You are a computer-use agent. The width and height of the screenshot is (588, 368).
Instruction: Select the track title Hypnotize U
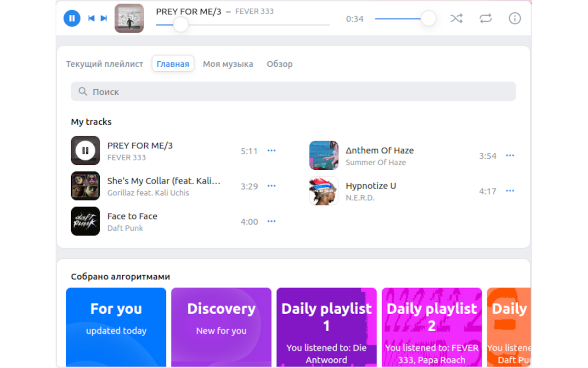click(371, 186)
